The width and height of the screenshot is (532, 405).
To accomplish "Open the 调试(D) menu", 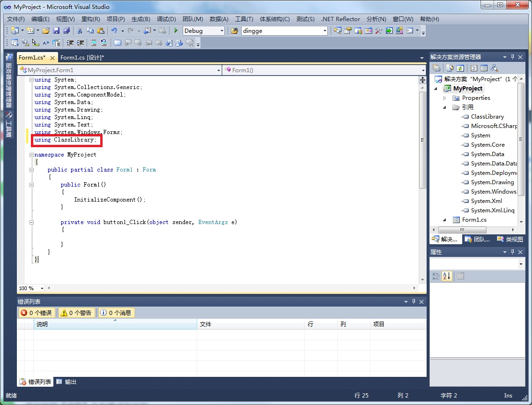I will point(166,19).
